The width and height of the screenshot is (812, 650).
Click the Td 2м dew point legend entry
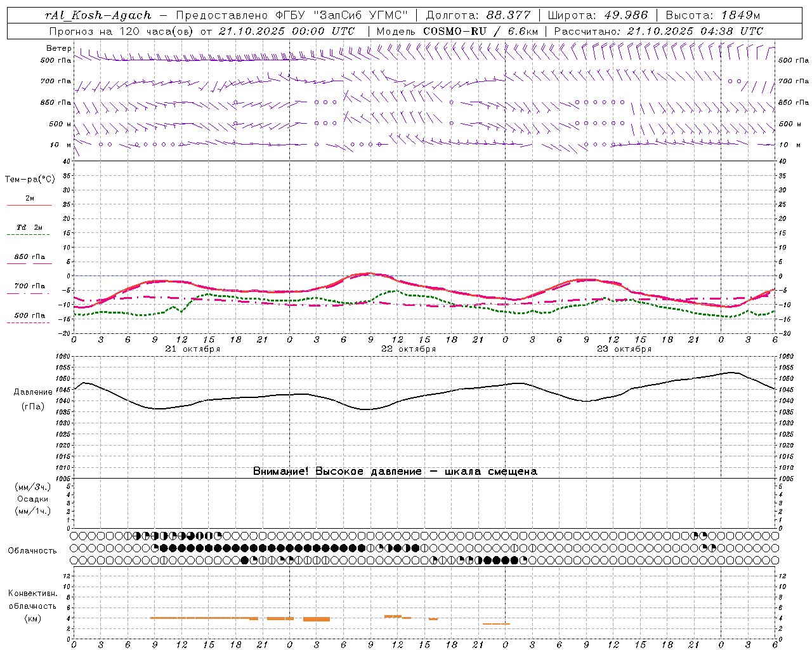click(x=30, y=227)
